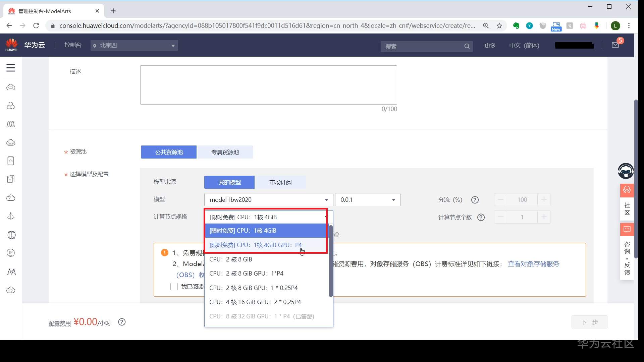The height and width of the screenshot is (362, 644).
Task: Click the help question mark beside 分流 (%)
Action: tap(475, 200)
